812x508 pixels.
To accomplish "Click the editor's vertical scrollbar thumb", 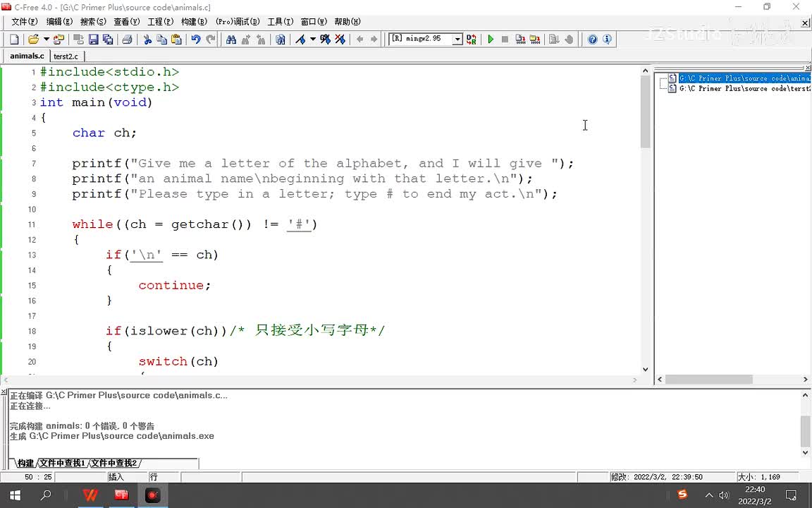I will (x=645, y=111).
